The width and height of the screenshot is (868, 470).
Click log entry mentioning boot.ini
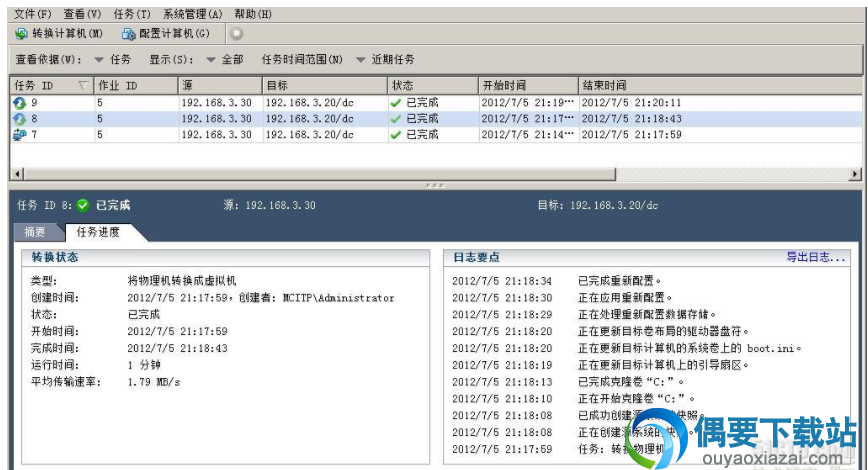click(x=690, y=348)
